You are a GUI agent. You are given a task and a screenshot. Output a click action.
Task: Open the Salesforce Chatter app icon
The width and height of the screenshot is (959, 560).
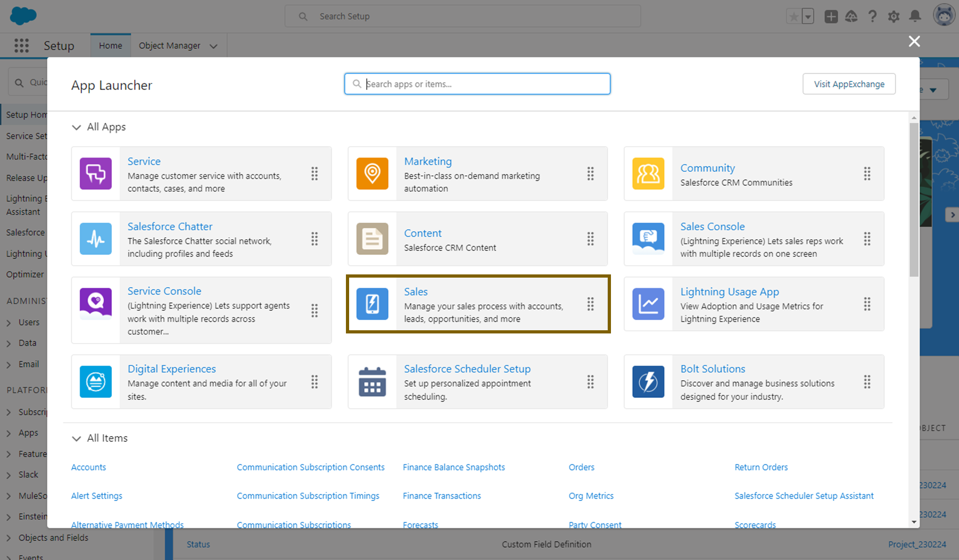pyautogui.click(x=96, y=239)
